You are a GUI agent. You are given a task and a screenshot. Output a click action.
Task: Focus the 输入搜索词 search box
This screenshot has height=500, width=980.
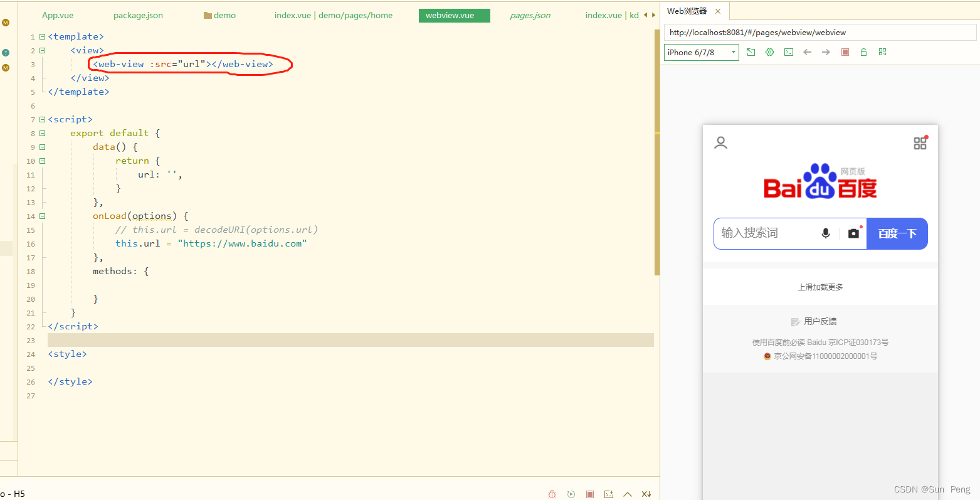click(x=765, y=233)
